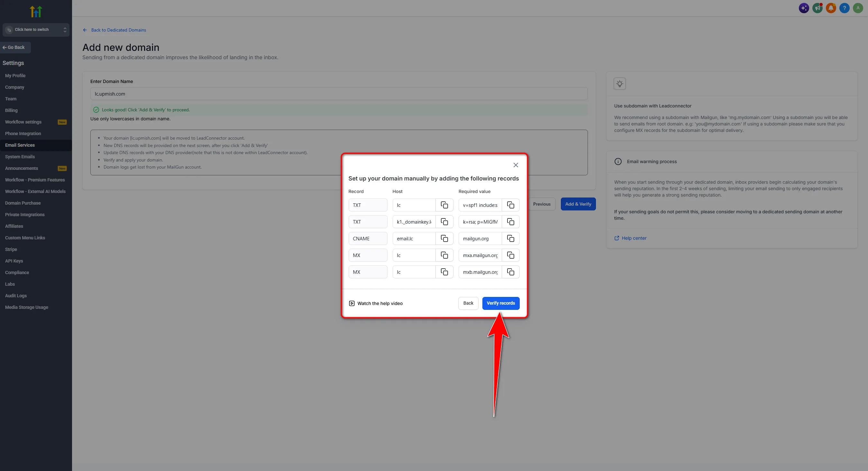Open Company settings
This screenshot has height=471, width=868.
coord(14,87)
